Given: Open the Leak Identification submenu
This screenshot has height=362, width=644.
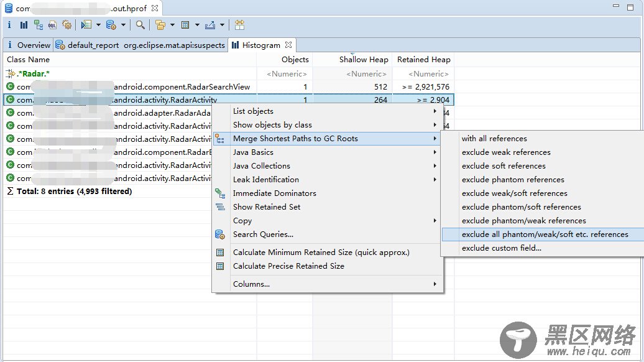Looking at the screenshot, I should [x=328, y=180].
